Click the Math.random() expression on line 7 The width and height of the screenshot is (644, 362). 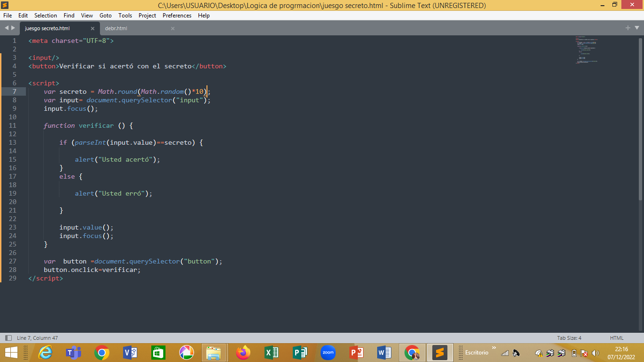click(166, 91)
